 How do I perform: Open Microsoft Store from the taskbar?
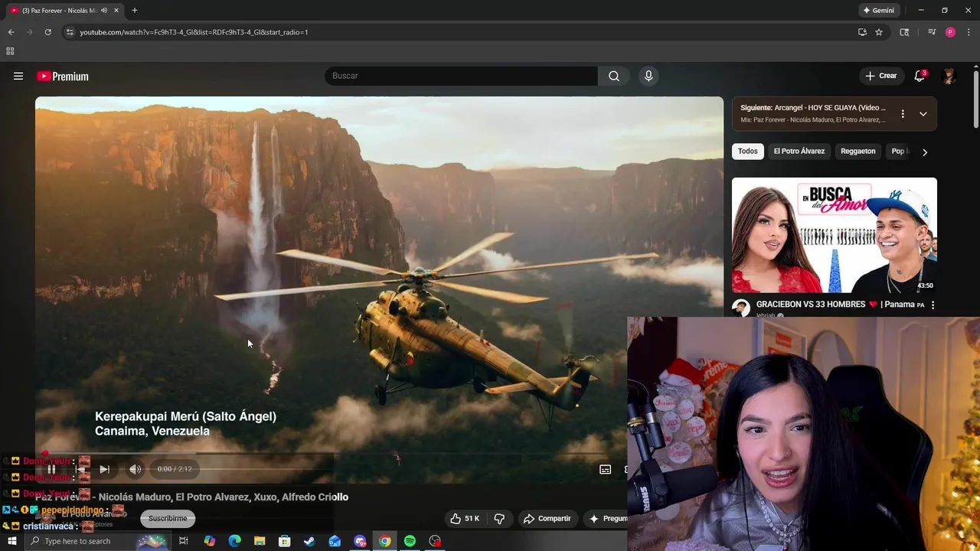pos(284,541)
